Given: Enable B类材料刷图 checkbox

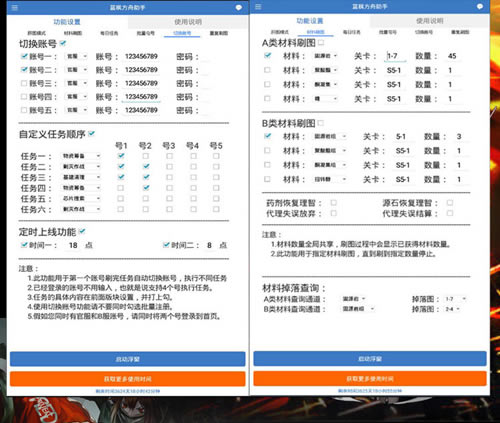Looking at the screenshot, I should click(x=321, y=123).
